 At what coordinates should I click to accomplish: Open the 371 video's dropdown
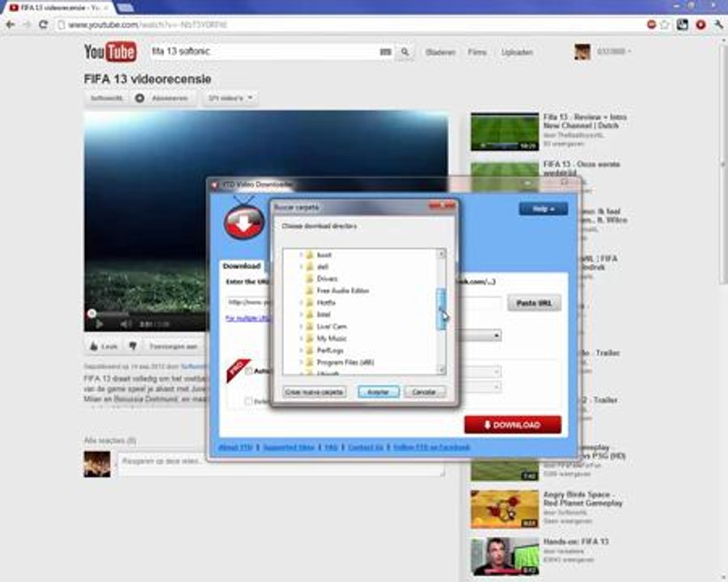click(x=231, y=98)
